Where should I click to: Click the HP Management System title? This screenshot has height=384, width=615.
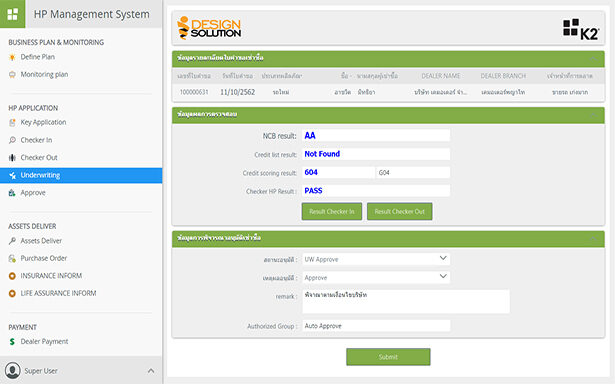pos(91,14)
